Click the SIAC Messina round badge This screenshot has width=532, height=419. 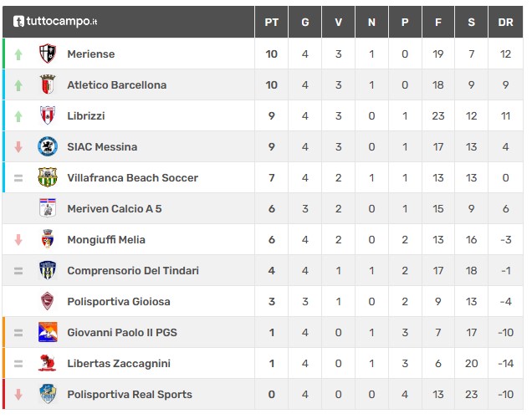coord(48,146)
